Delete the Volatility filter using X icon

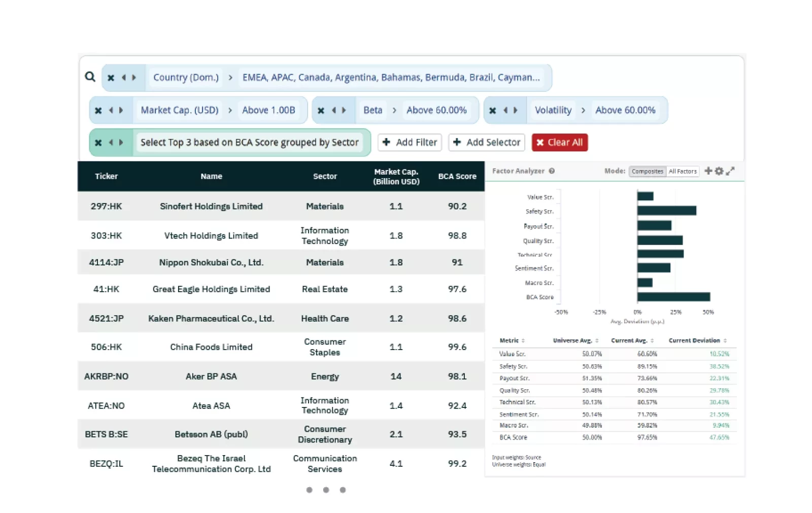492,110
